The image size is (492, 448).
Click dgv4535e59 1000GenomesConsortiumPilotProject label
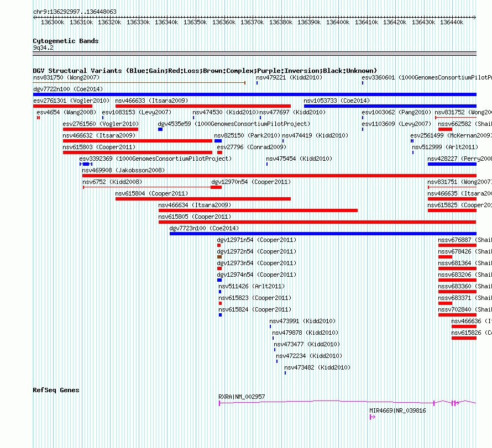(x=234, y=124)
